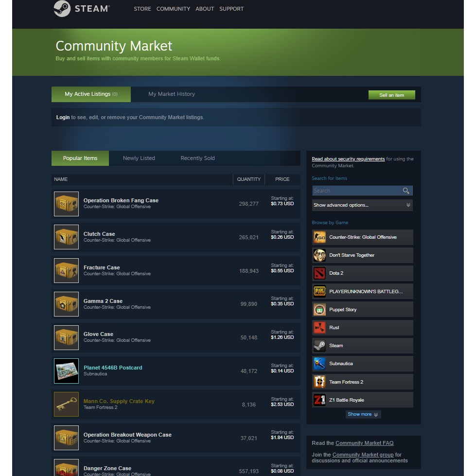Viewport: 476px width, 476px height.
Task: Open Operation Broken Fang Case listing name
Action: 121,200
